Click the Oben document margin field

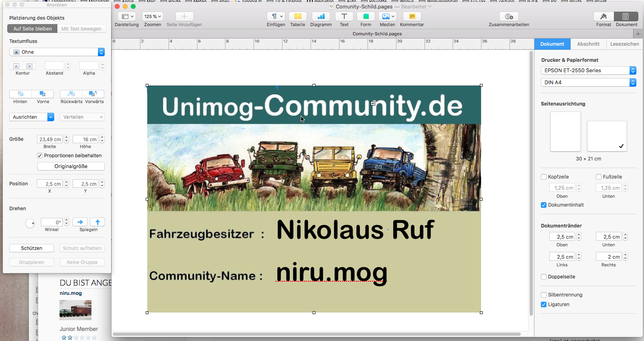tap(562, 237)
